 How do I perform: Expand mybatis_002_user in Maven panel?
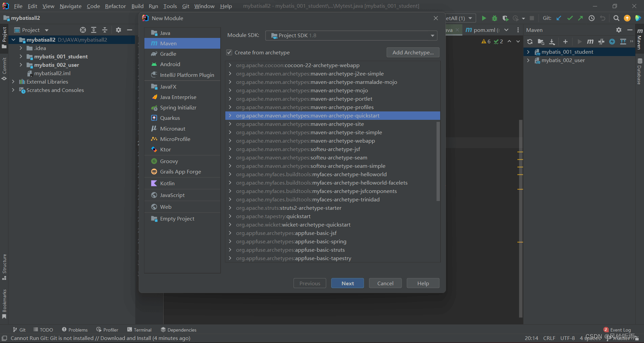tap(528, 60)
